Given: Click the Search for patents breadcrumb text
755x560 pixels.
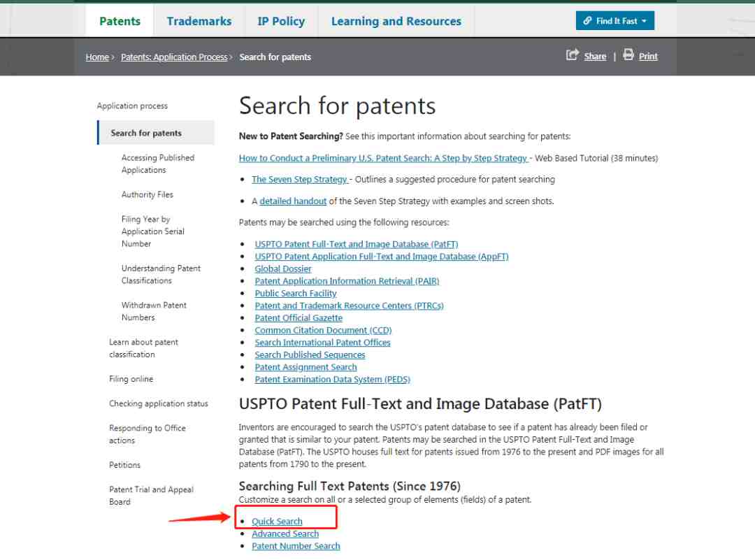Looking at the screenshot, I should pos(275,57).
